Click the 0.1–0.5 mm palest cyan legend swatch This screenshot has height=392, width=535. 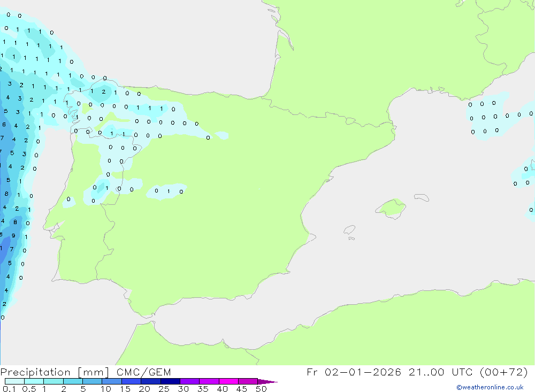[x=14, y=381]
